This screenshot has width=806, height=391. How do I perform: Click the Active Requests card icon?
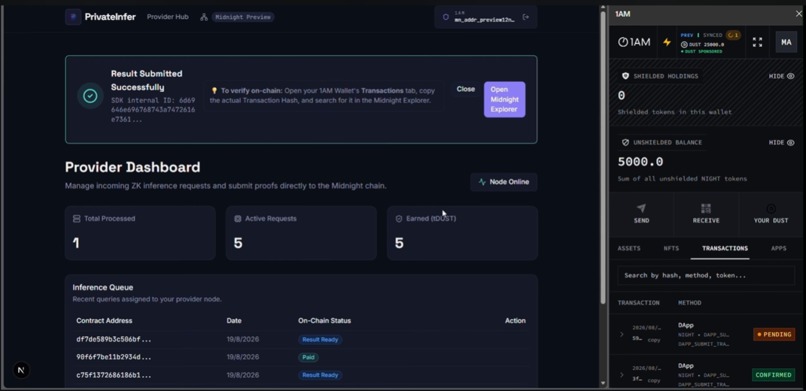(237, 218)
